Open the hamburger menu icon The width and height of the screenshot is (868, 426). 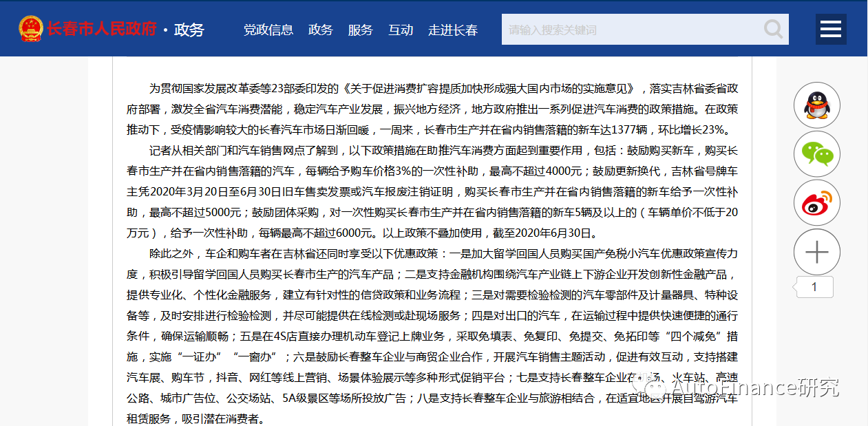[x=831, y=29]
